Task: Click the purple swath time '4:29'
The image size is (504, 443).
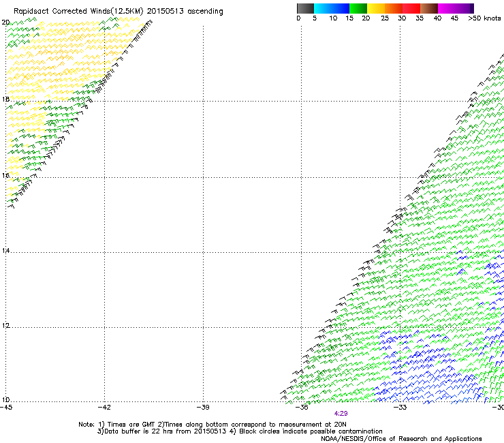Action: 341,414
